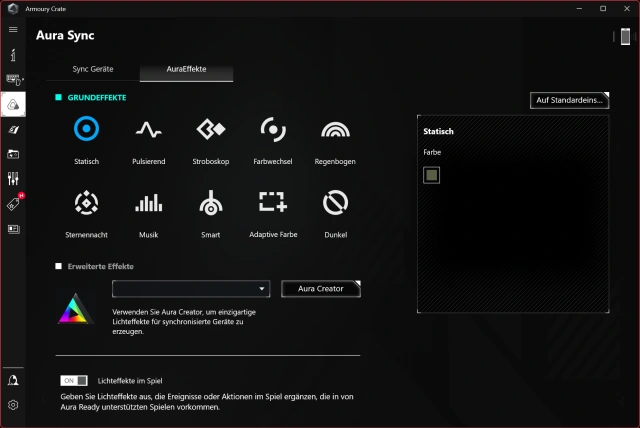640x428 pixels.
Task: Click the Aura Sync sidebar icon
Action: click(x=13, y=104)
